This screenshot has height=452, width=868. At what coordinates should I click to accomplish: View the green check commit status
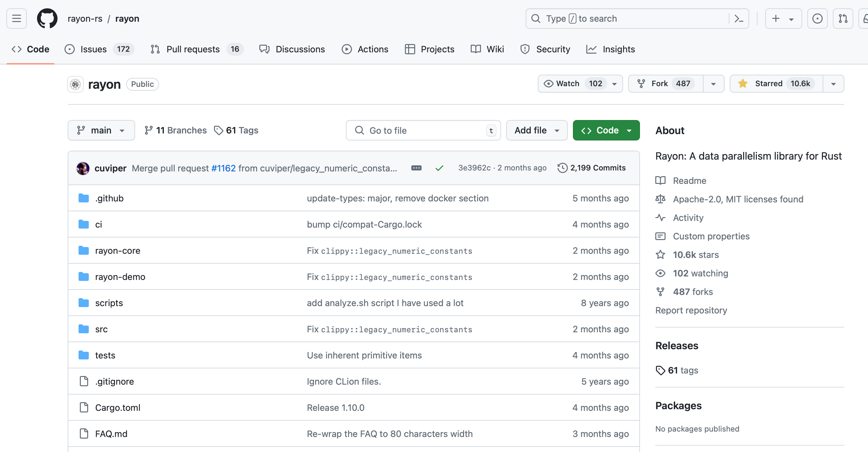click(x=439, y=168)
